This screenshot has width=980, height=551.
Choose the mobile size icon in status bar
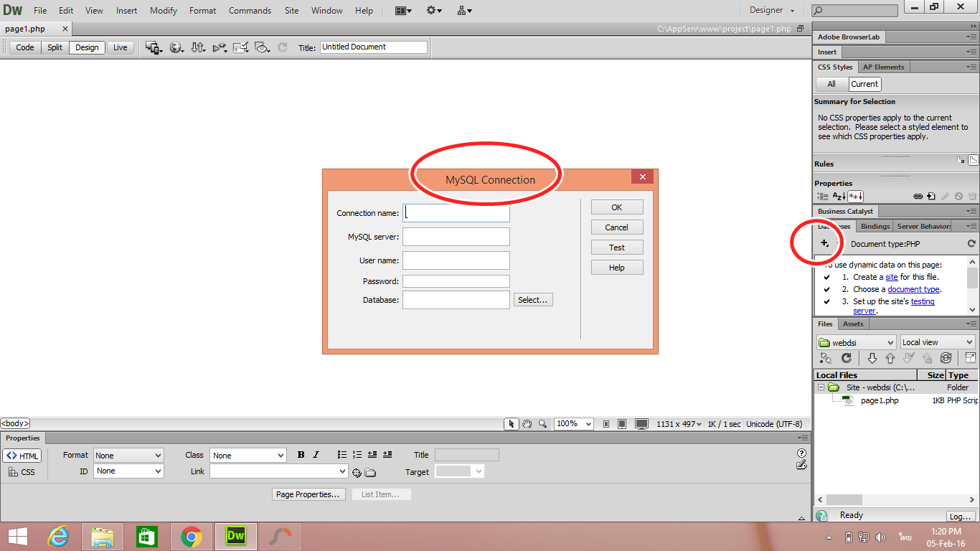[x=606, y=424]
